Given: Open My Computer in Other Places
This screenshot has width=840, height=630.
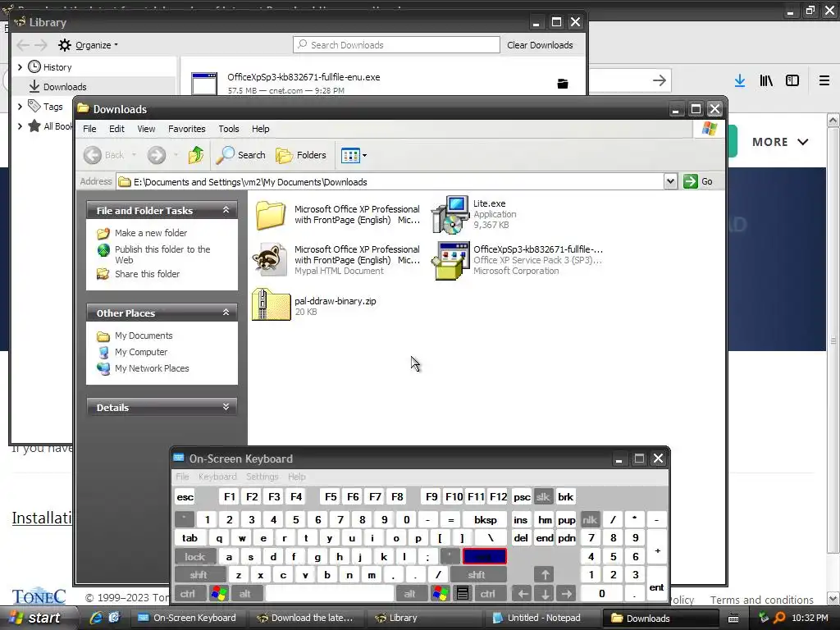Looking at the screenshot, I should [x=141, y=352].
